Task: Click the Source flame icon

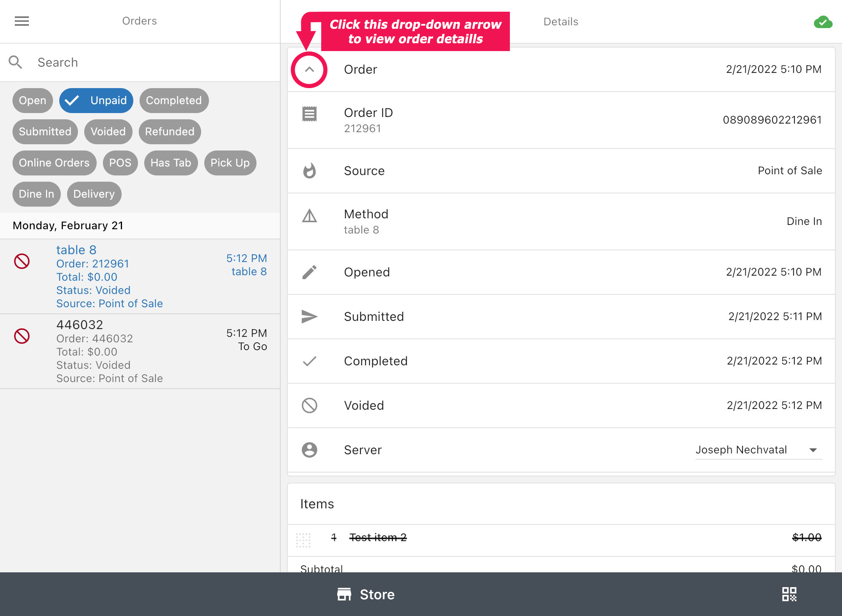Action: coord(310,171)
